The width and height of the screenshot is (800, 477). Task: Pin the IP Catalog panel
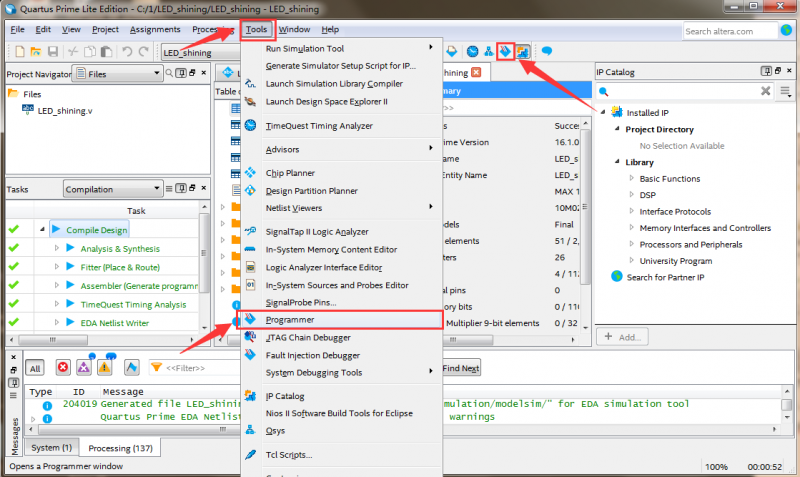coord(766,71)
